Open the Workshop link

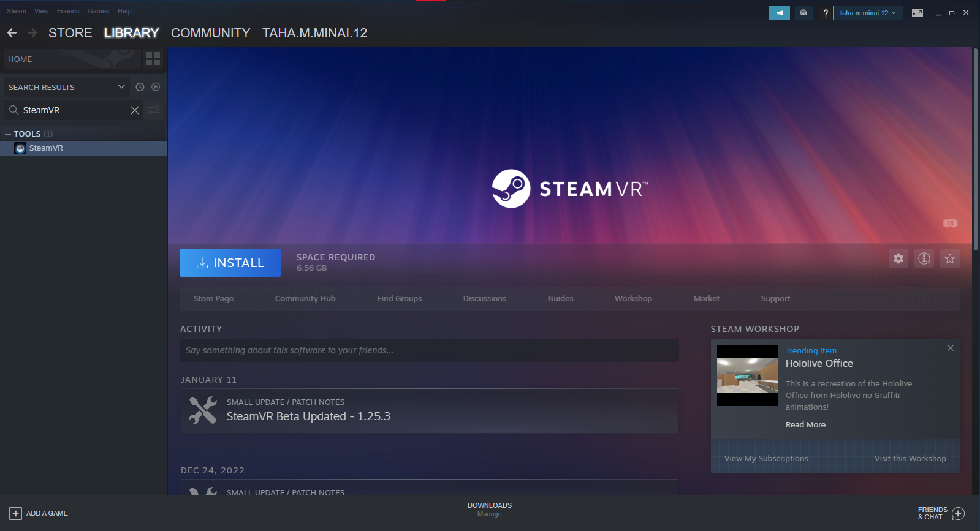pos(633,299)
